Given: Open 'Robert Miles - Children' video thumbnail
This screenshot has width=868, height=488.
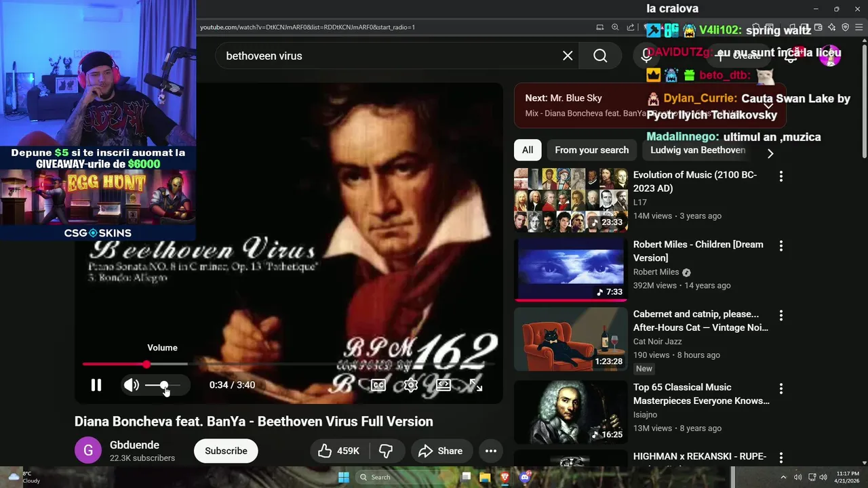Looking at the screenshot, I should click(571, 270).
